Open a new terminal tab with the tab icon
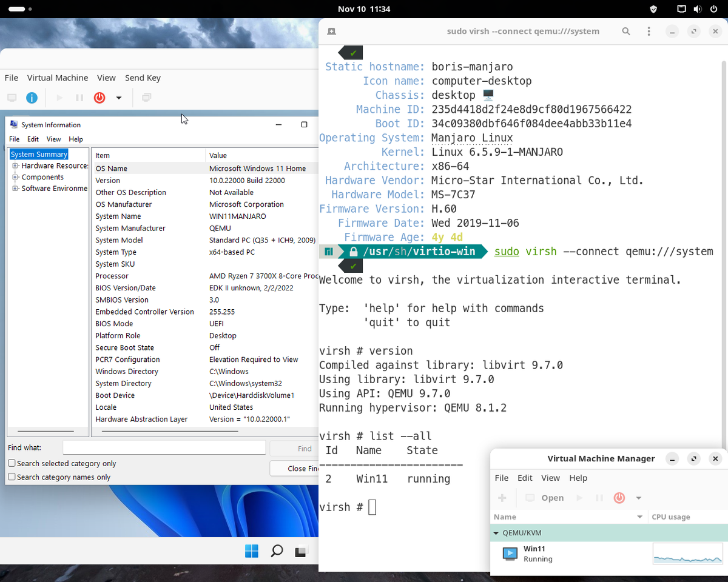 coord(331,31)
